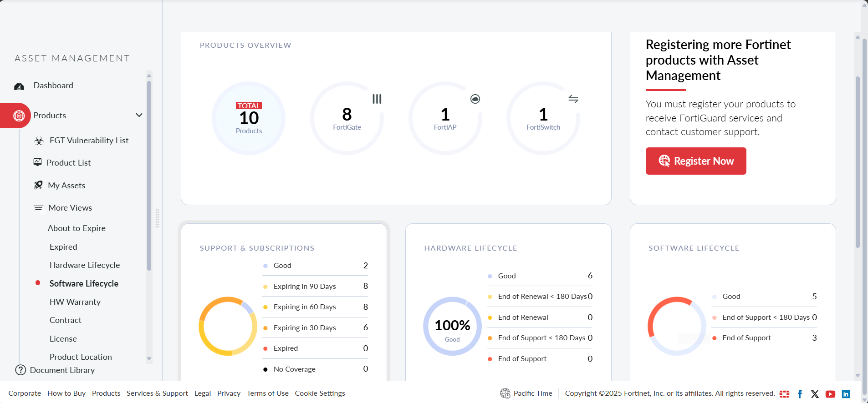Click the My Assets rocket icon
The height and width of the screenshot is (403, 868).
click(x=38, y=185)
